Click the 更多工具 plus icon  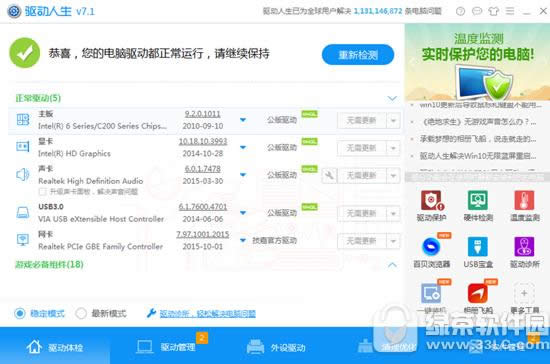[524, 293]
